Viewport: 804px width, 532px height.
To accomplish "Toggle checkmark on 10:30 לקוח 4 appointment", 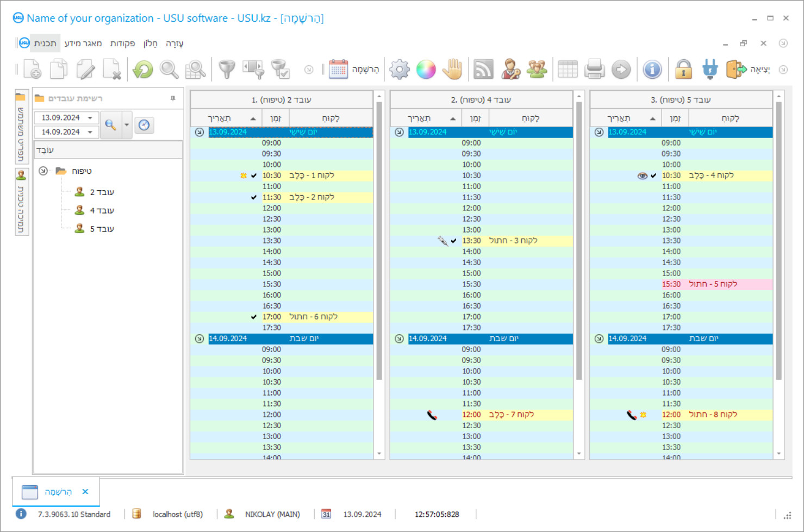I will (x=653, y=176).
